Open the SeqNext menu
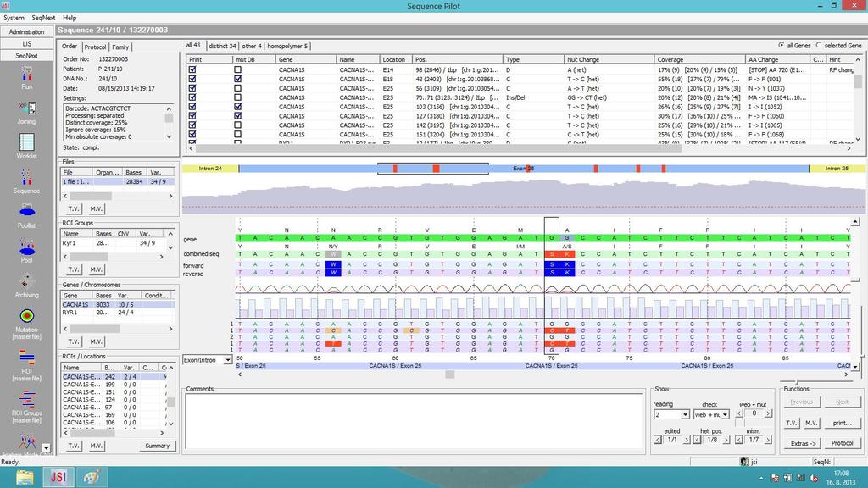The width and height of the screenshot is (868, 488). (x=43, y=18)
